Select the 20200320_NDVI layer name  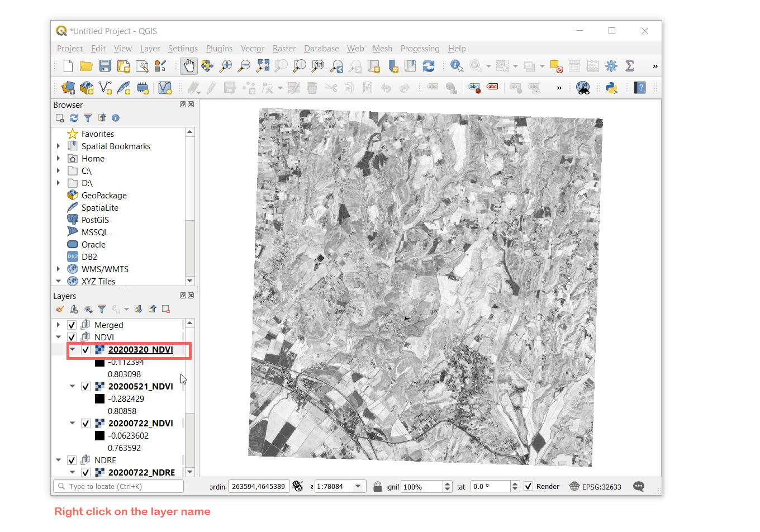pyautogui.click(x=140, y=350)
